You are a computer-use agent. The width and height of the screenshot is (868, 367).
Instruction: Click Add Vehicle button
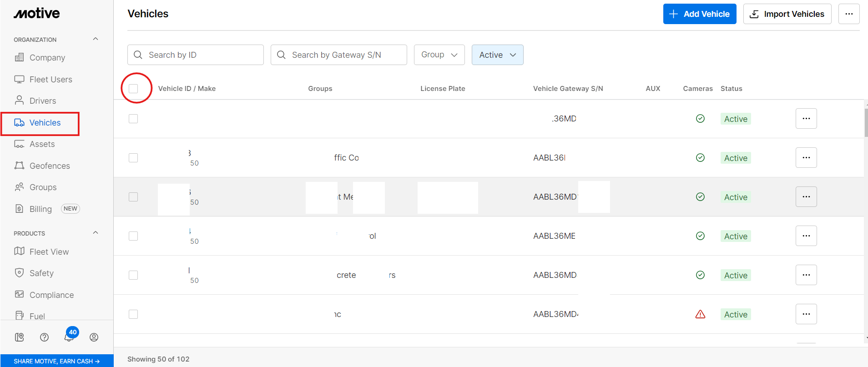(700, 14)
